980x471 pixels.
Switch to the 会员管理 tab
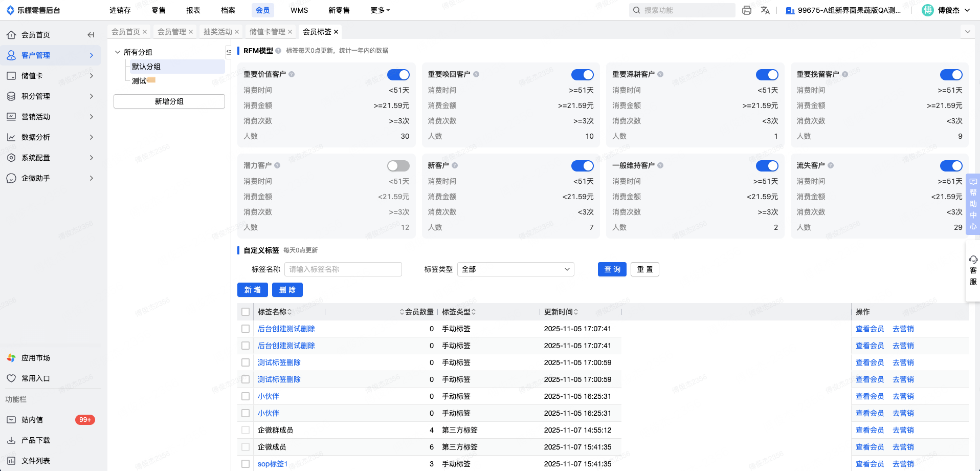(x=172, y=32)
